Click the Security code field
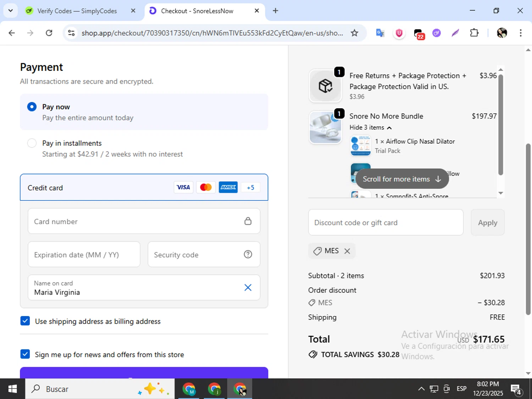 204,254
